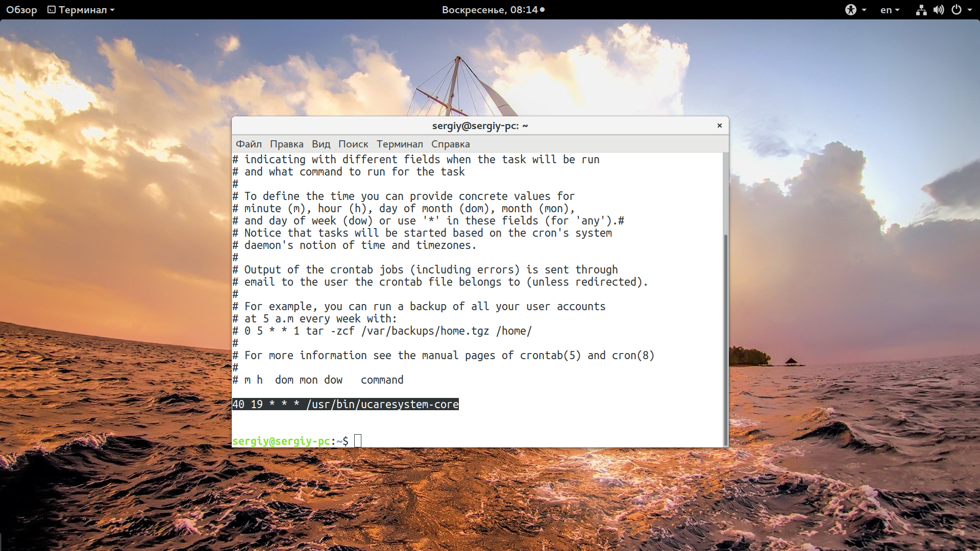
Task: Expand the system menu arrow at far right
Action: 970,10
